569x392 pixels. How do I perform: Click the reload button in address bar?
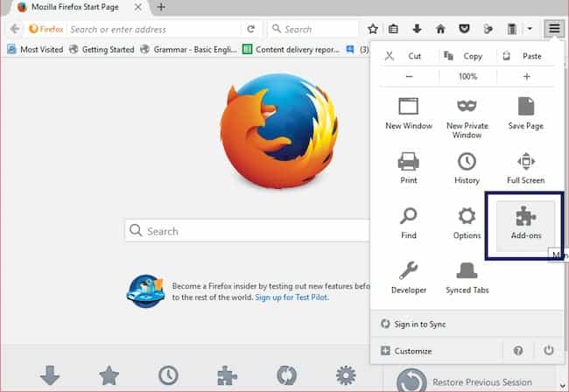tap(250, 29)
